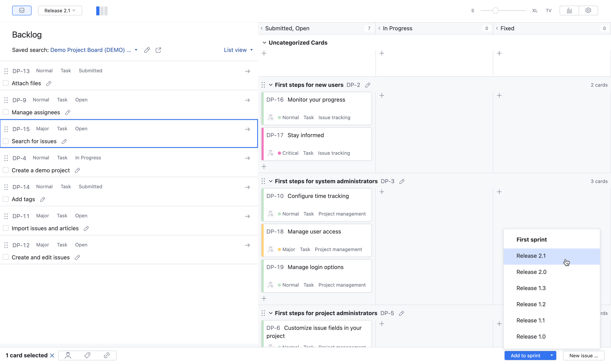Copy link using the link icon

click(107, 356)
